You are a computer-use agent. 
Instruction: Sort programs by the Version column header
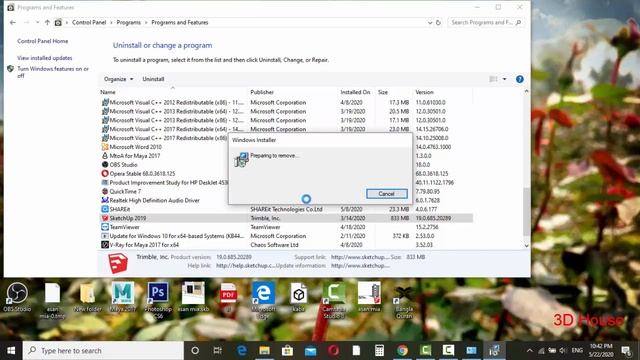point(424,92)
